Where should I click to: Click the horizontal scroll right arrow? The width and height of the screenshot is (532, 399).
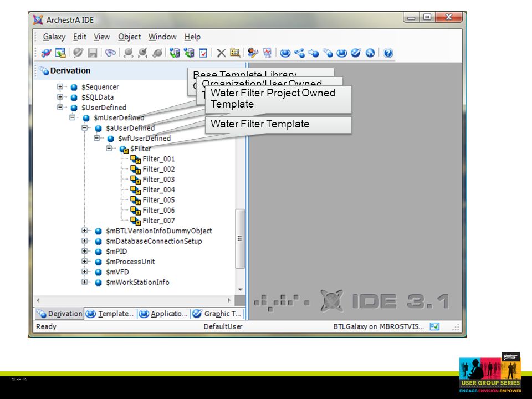point(229,300)
